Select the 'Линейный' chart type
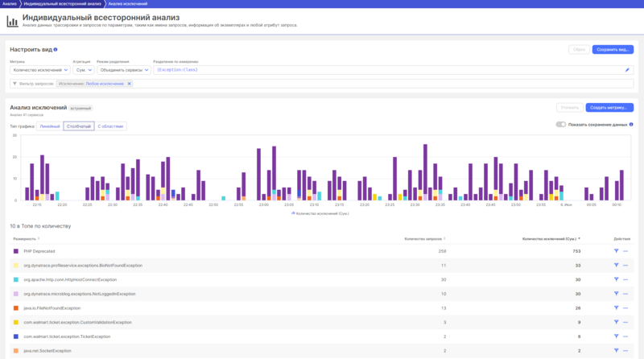This screenshot has height=359, width=644. (x=49, y=126)
